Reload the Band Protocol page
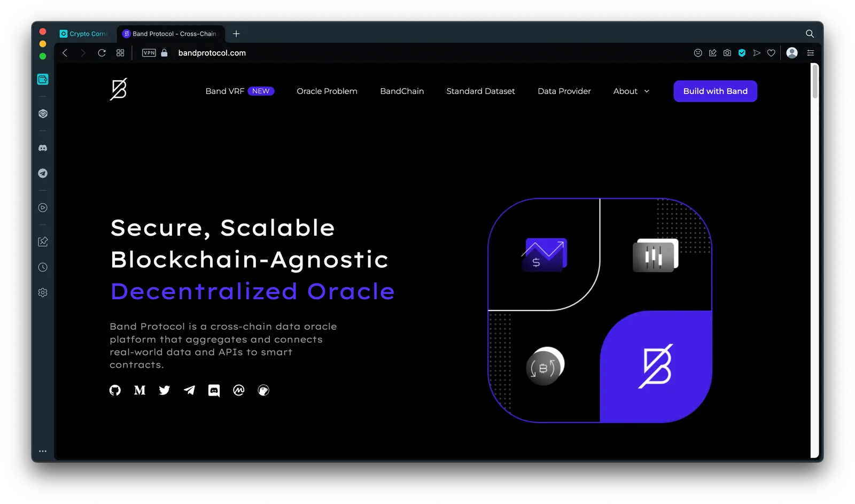This screenshot has height=504, width=855. (x=102, y=53)
